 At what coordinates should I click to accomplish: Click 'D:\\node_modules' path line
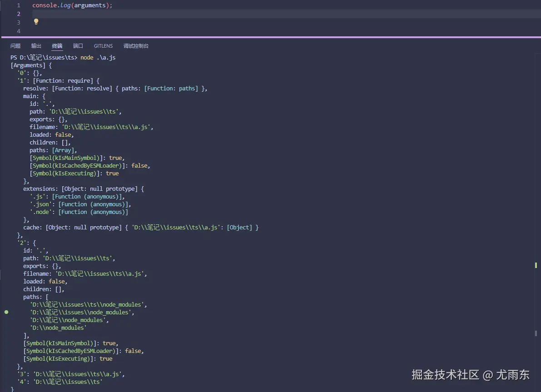pyautogui.click(x=58, y=328)
